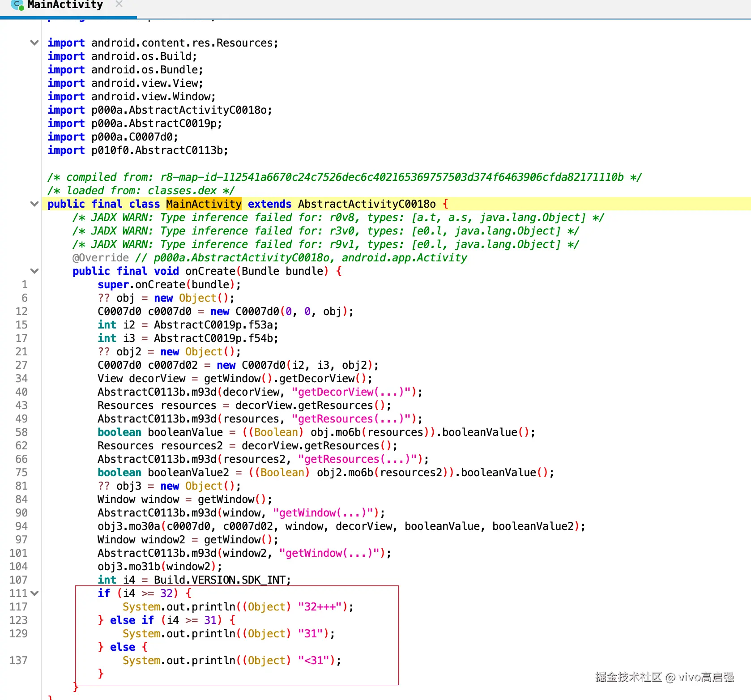
Task: Click the "32+++" string literal
Action: click(x=322, y=607)
